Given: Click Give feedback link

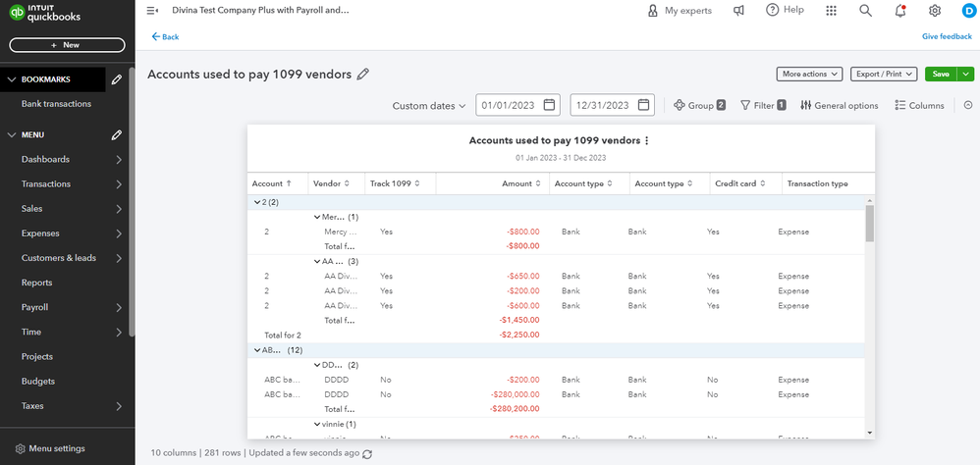Looking at the screenshot, I should point(947,37).
